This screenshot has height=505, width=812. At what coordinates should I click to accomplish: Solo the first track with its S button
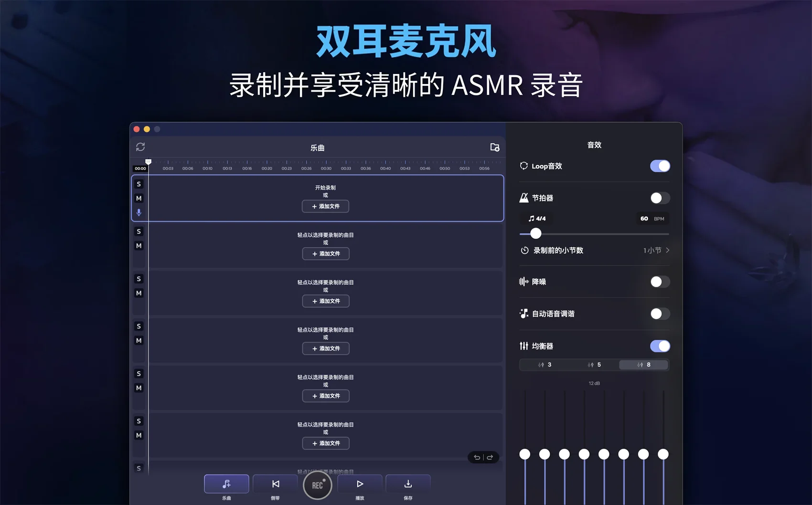[139, 184]
